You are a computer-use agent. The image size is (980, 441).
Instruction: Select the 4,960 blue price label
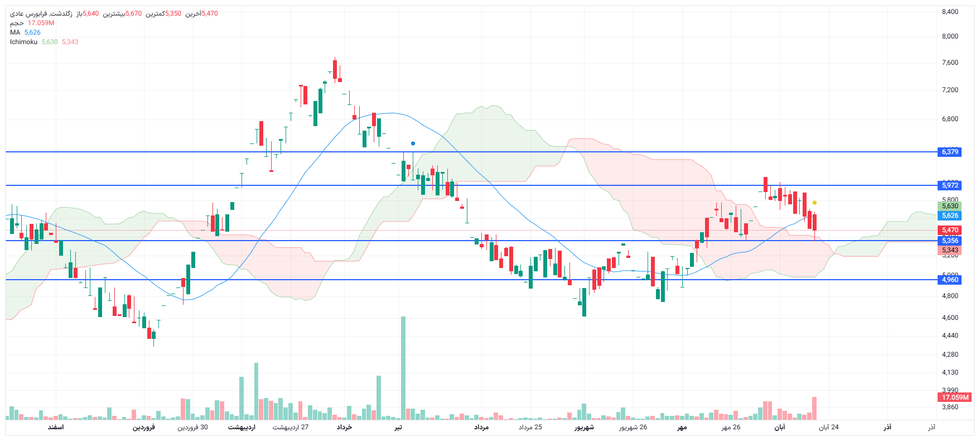950,280
